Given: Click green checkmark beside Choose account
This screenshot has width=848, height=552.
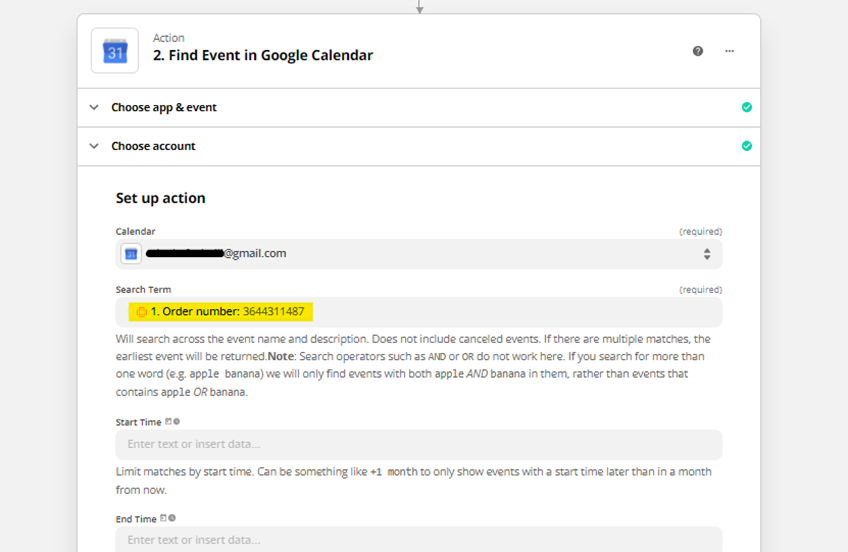Looking at the screenshot, I should tap(746, 146).
